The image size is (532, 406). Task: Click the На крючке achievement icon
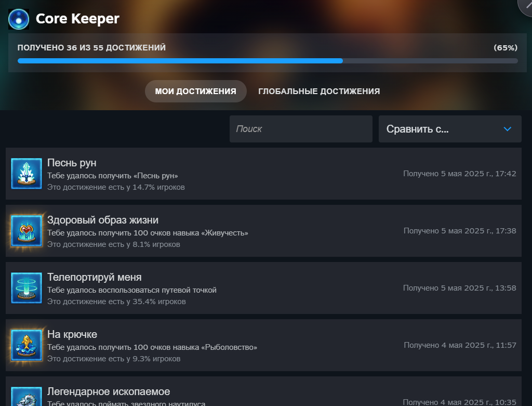click(26, 345)
